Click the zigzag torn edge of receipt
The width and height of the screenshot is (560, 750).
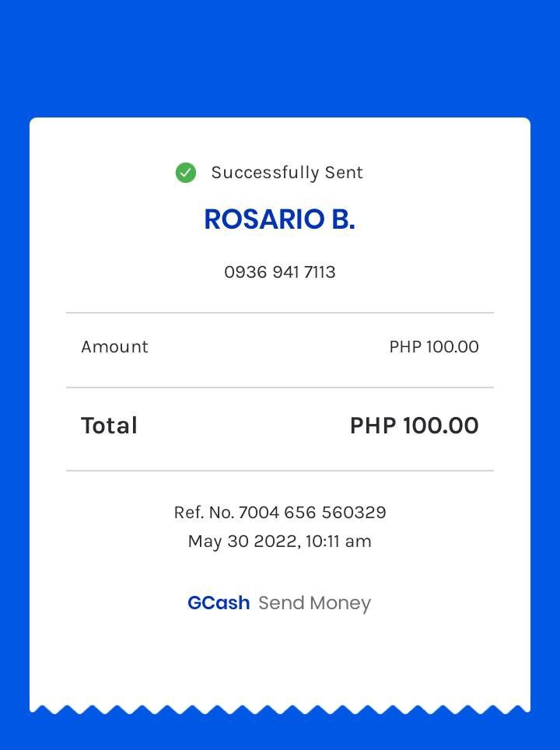[280, 709]
